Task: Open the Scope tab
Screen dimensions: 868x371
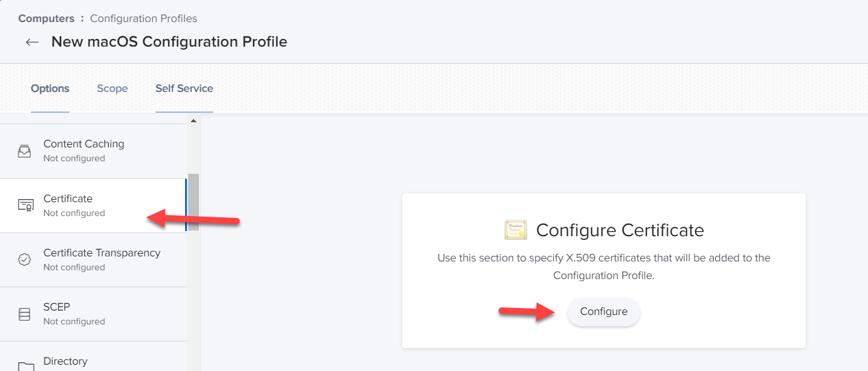Action: [x=112, y=89]
